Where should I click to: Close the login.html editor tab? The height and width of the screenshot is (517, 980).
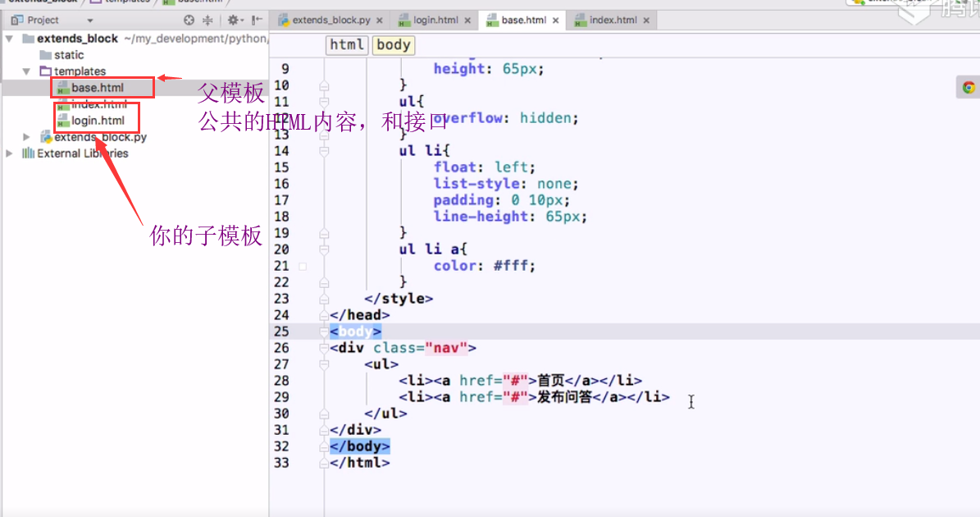coord(467,21)
